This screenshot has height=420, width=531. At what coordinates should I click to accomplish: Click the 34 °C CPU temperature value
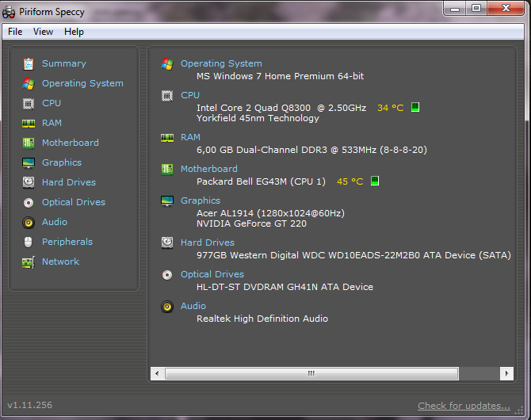pos(391,108)
